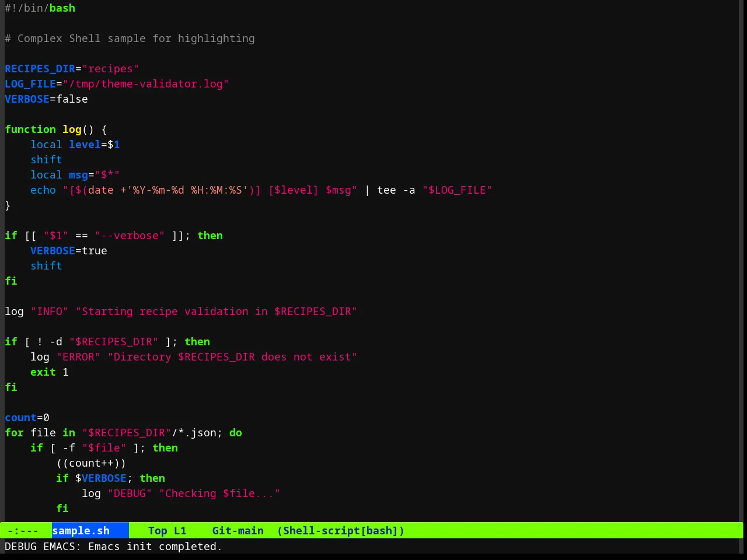
Task: Click 'tee -a' command
Action: (396, 190)
